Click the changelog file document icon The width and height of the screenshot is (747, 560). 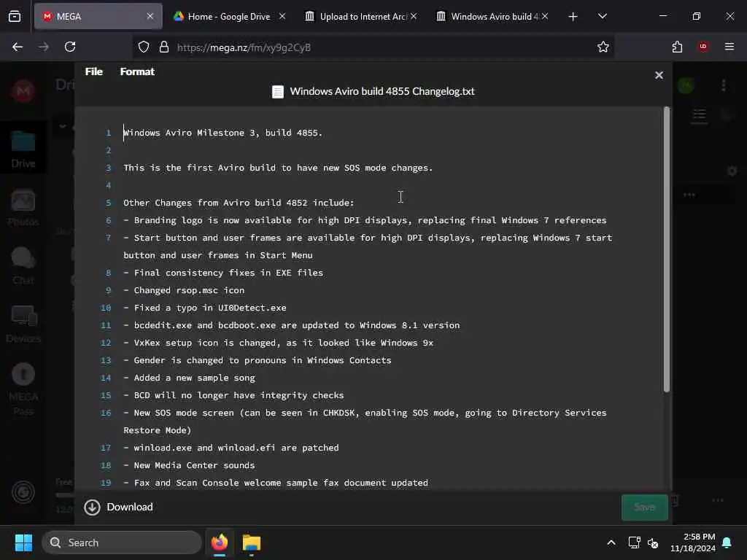(x=278, y=91)
